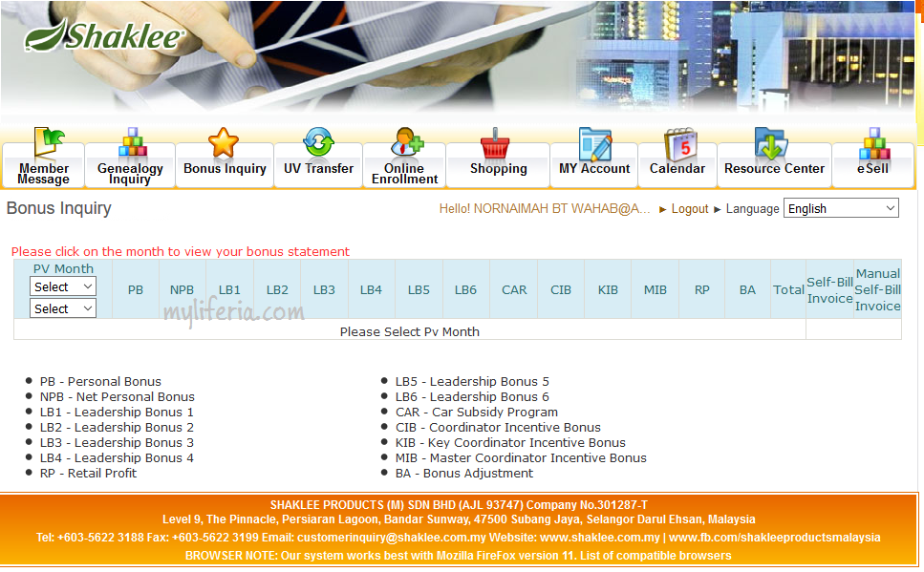Click LB1 - Leadership Bonus 1 legend entry
Screen dimensions: 924x572
116,413
